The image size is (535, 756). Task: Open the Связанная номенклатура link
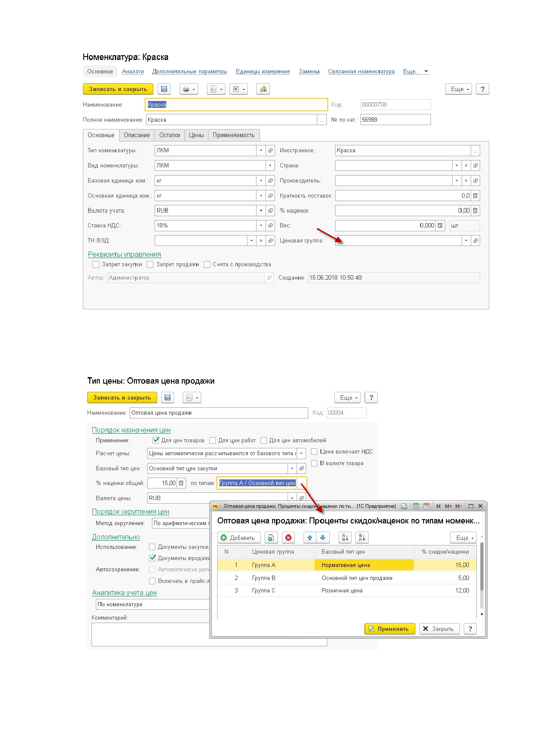pos(361,72)
